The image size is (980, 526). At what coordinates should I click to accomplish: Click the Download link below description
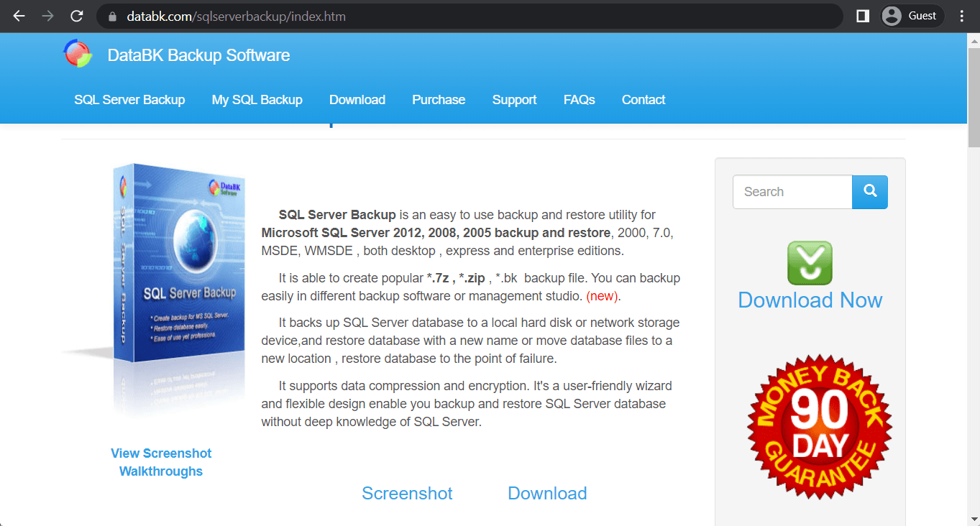[547, 494]
